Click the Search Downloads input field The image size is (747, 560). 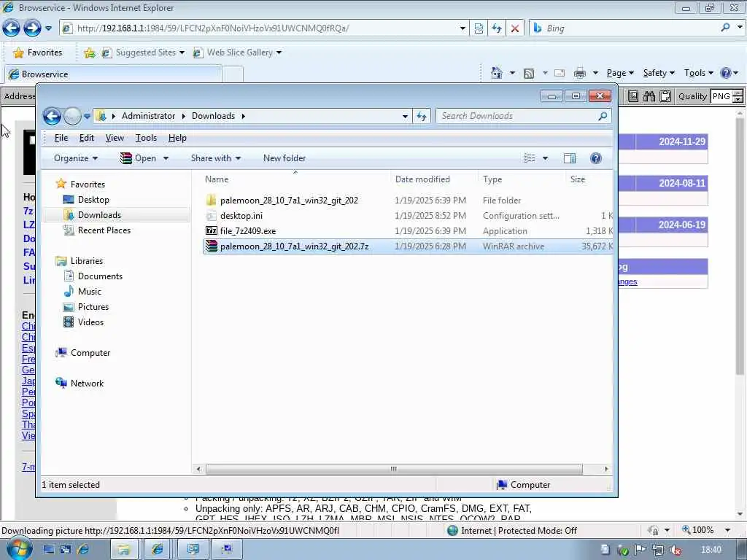pos(517,116)
